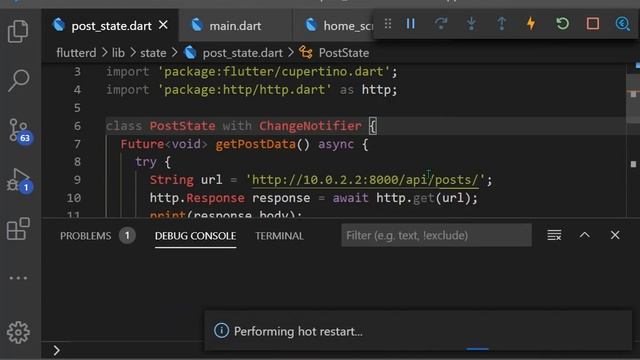Open the Widget Inspector icon
The width and height of the screenshot is (640, 360).
click(622, 24)
